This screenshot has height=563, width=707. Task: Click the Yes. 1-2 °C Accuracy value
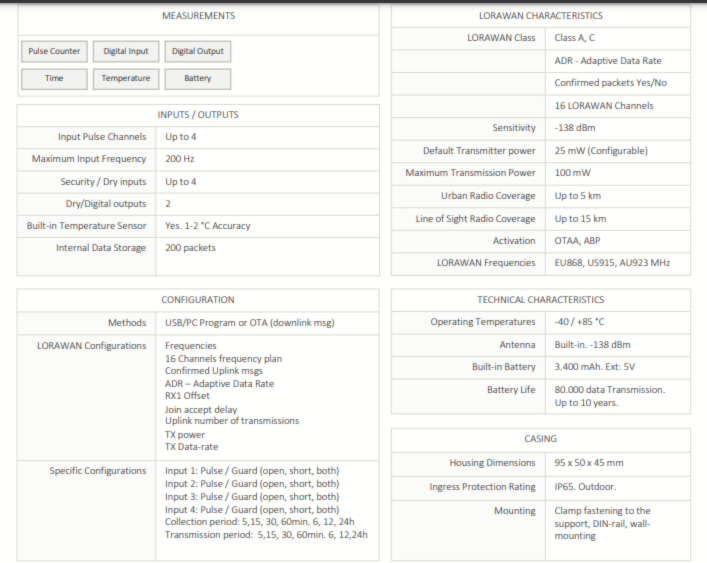click(x=207, y=226)
